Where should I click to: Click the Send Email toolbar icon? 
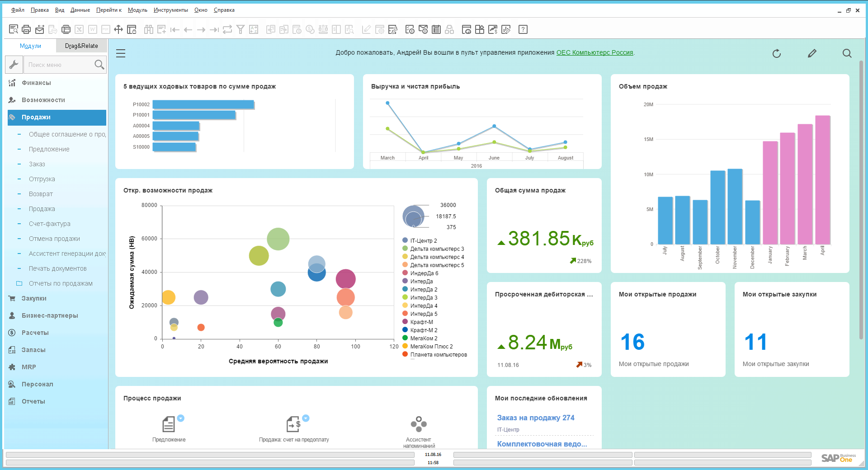click(x=40, y=29)
